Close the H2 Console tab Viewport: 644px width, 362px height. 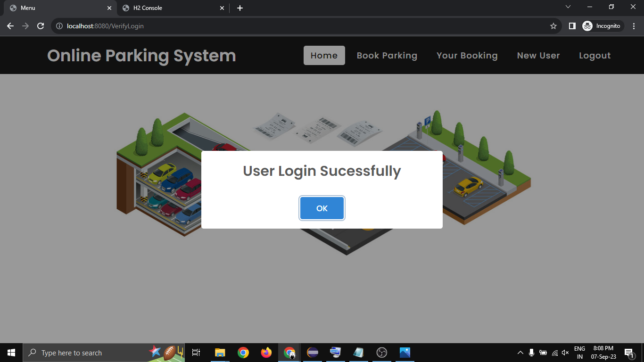tap(222, 8)
